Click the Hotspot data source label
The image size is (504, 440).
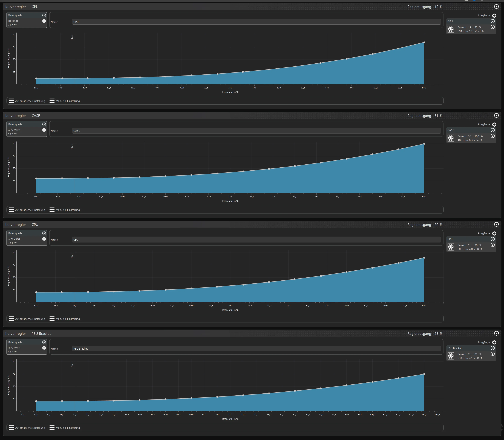[13, 21]
